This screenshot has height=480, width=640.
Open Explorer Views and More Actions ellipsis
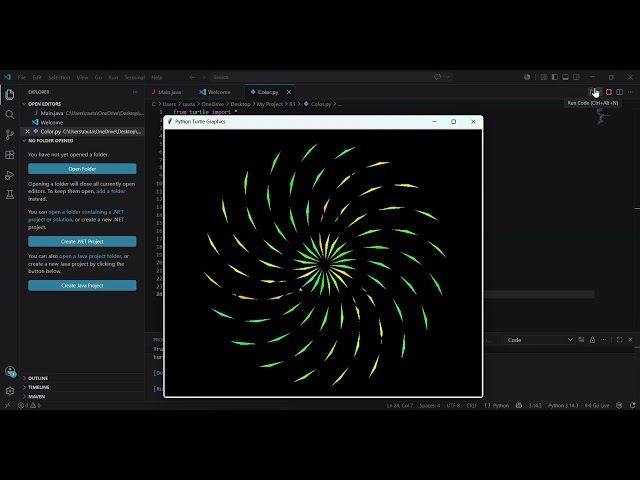(135, 92)
